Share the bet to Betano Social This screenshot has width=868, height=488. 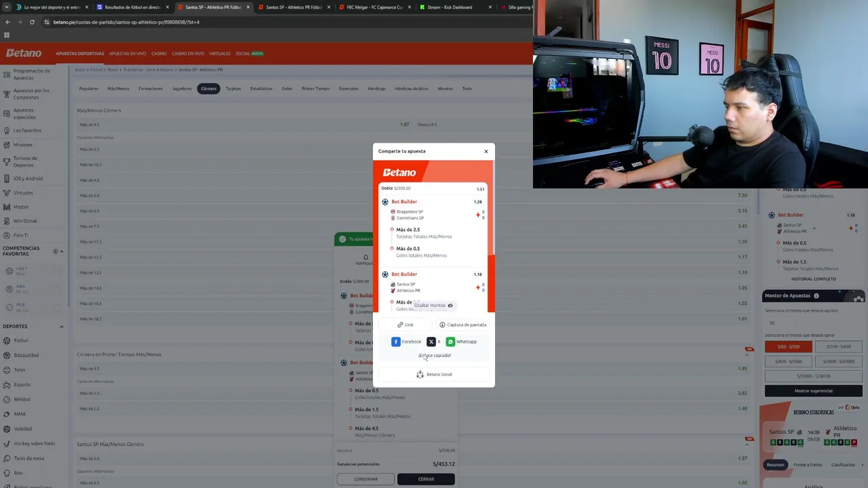pos(434,374)
